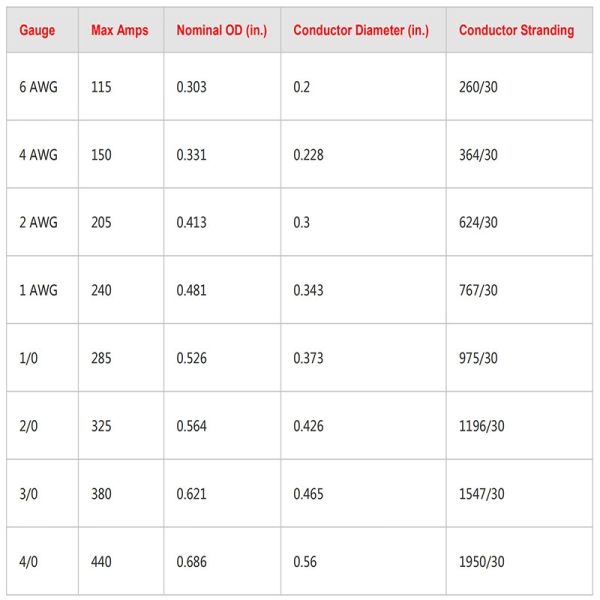The width and height of the screenshot is (600, 600).
Task: Select the 1196/30 stranding cell
Action: (x=482, y=426)
